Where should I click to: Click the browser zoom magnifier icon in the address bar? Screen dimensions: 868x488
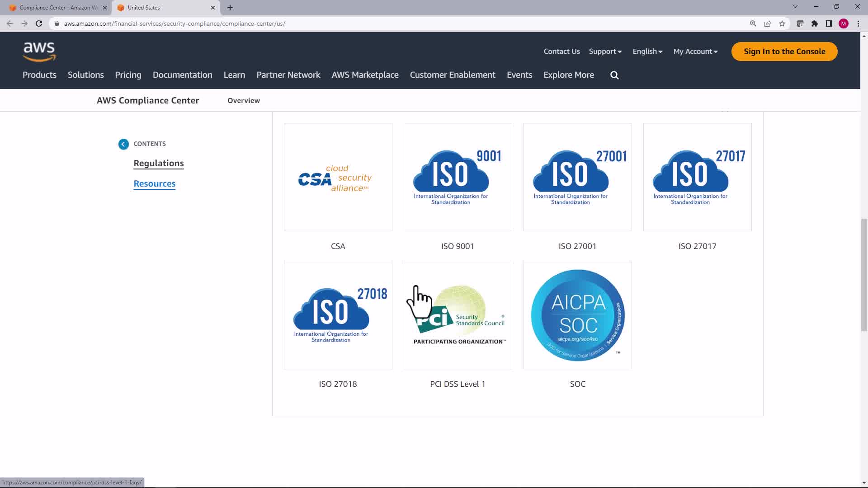pyautogui.click(x=753, y=23)
